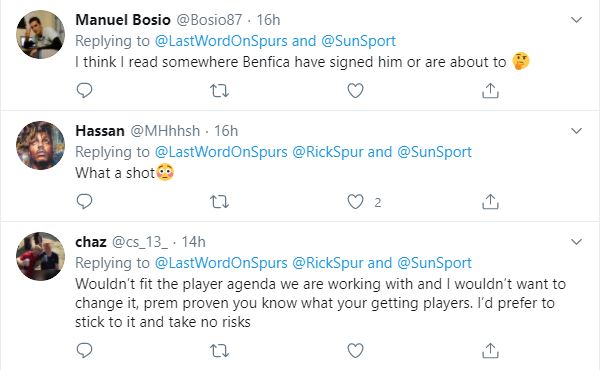Viewport: 601px width, 370px height.
Task: Like Hassan's tweet with 2 likes
Action: 355,201
